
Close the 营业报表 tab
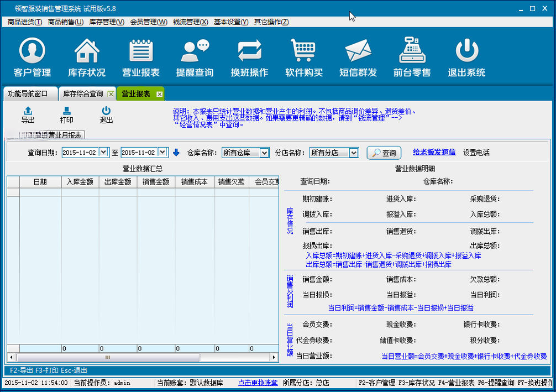(160, 94)
